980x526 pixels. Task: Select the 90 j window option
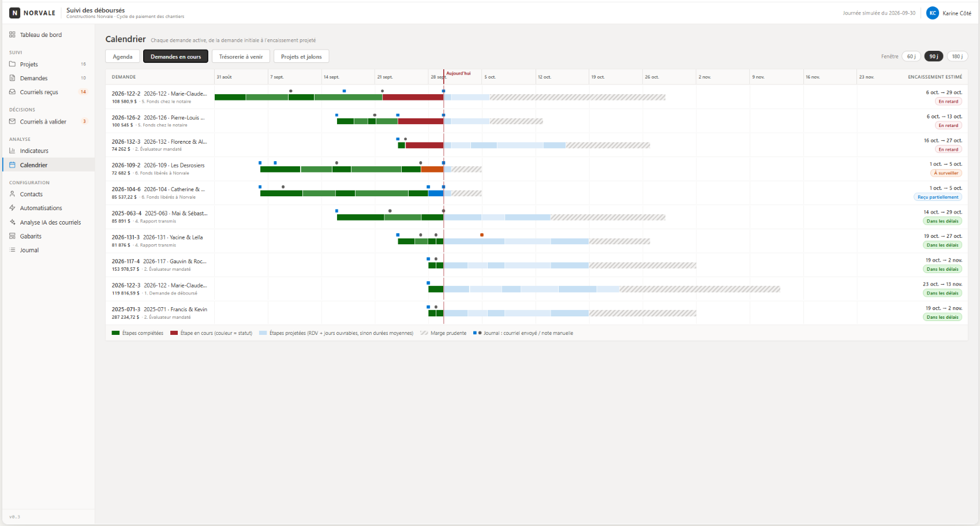933,56
